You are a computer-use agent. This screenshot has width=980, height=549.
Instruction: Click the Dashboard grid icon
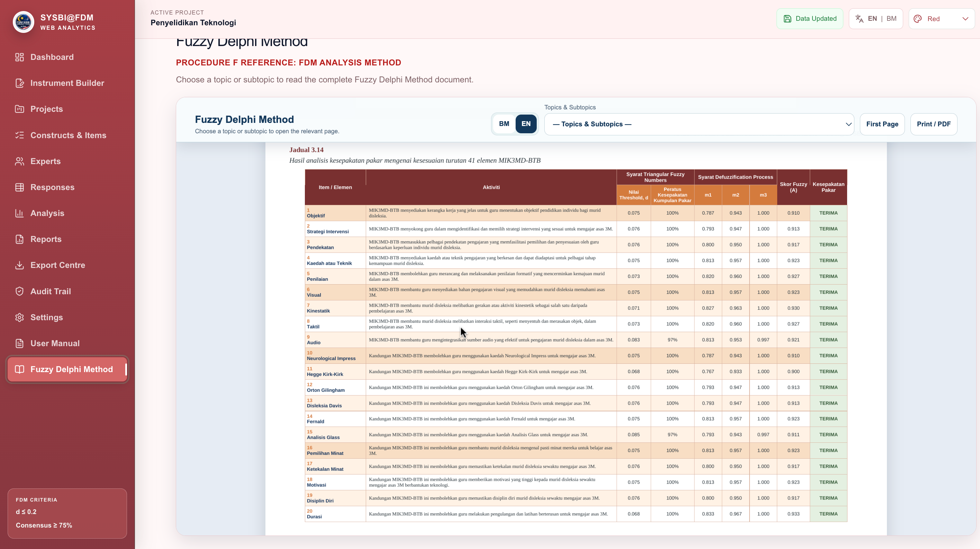point(19,57)
